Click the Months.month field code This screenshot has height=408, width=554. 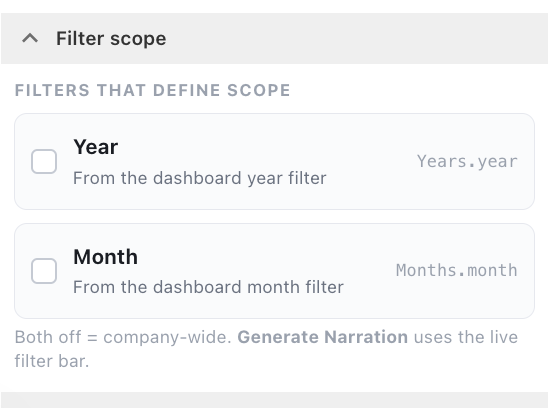click(x=456, y=271)
